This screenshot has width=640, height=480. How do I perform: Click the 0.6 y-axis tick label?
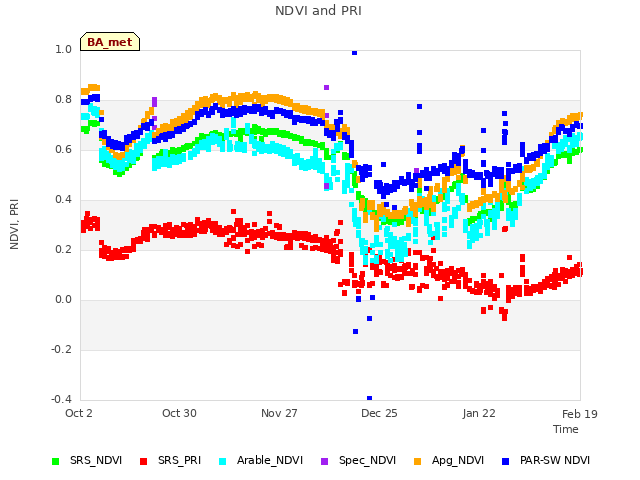coord(63,149)
